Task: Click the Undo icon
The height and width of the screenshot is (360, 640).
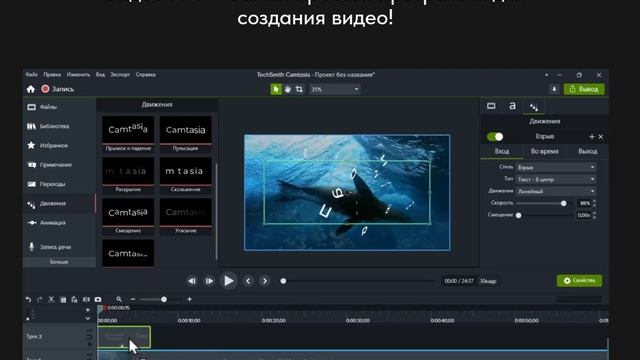Action: [x=28, y=300]
